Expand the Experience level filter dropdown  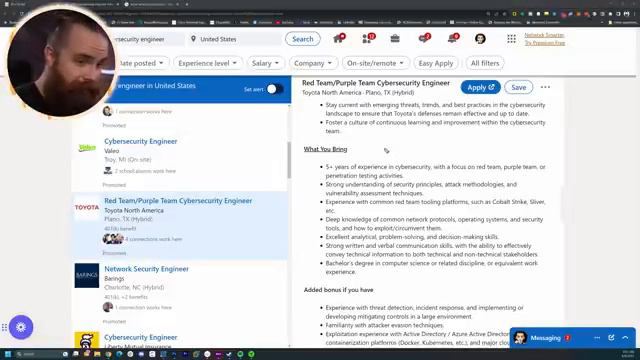click(x=207, y=63)
